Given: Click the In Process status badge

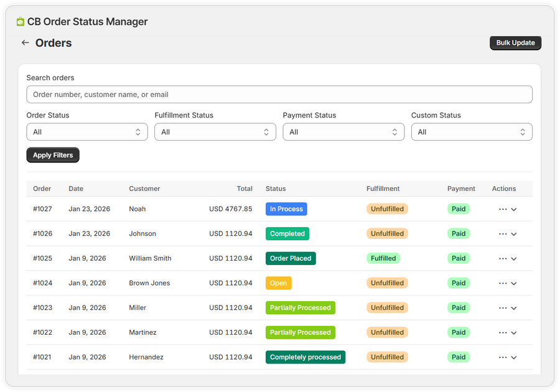Looking at the screenshot, I should pos(286,209).
